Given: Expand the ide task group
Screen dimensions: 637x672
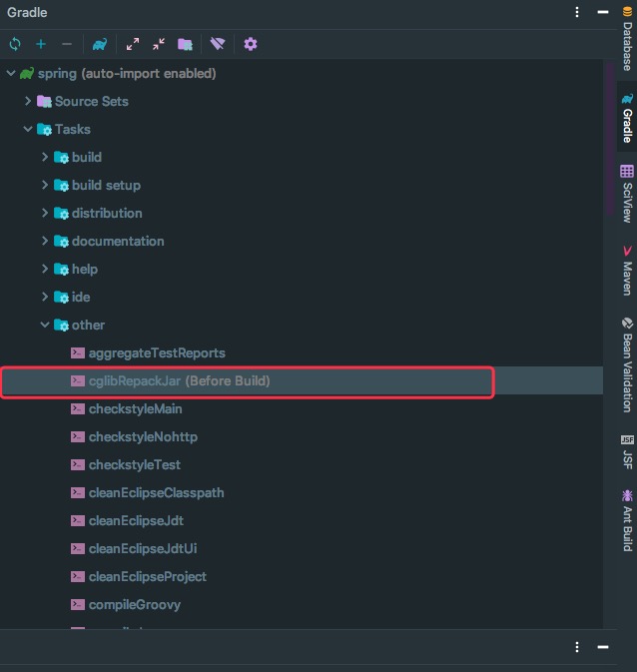Looking at the screenshot, I should click(x=45, y=297).
